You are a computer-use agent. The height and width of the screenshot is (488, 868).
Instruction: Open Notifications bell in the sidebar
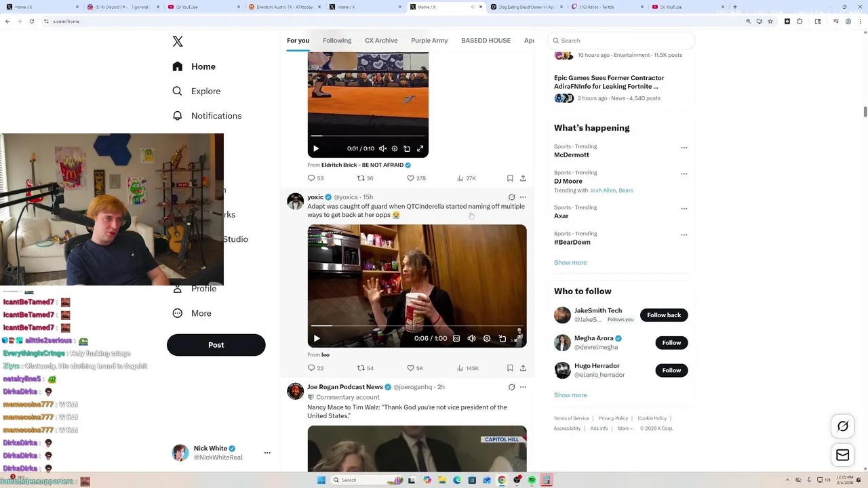(x=177, y=116)
